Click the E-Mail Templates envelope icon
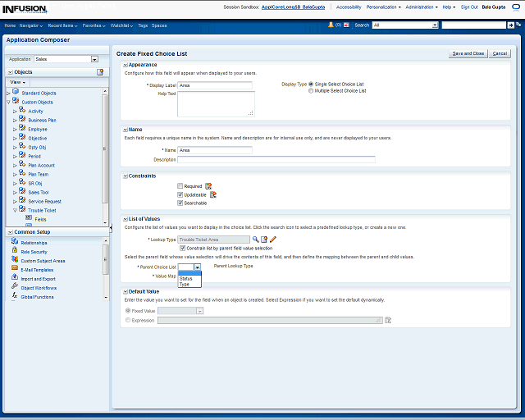The height and width of the screenshot is (420, 525). click(x=15, y=269)
